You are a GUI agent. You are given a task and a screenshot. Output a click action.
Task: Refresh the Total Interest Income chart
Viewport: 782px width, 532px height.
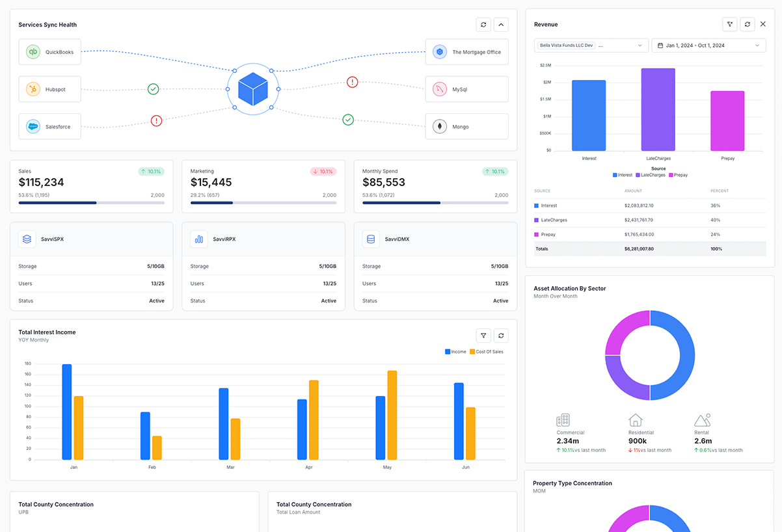coord(501,336)
